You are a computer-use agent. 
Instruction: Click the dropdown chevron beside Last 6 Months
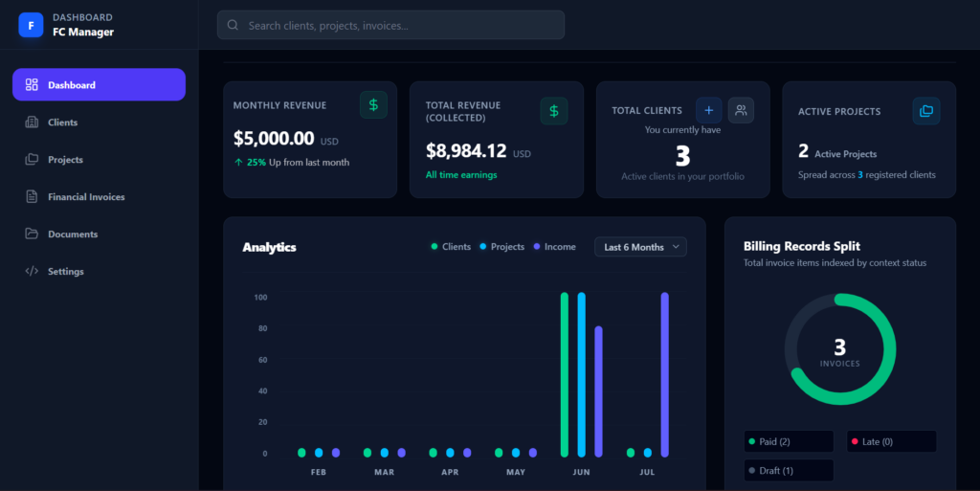[676, 247]
